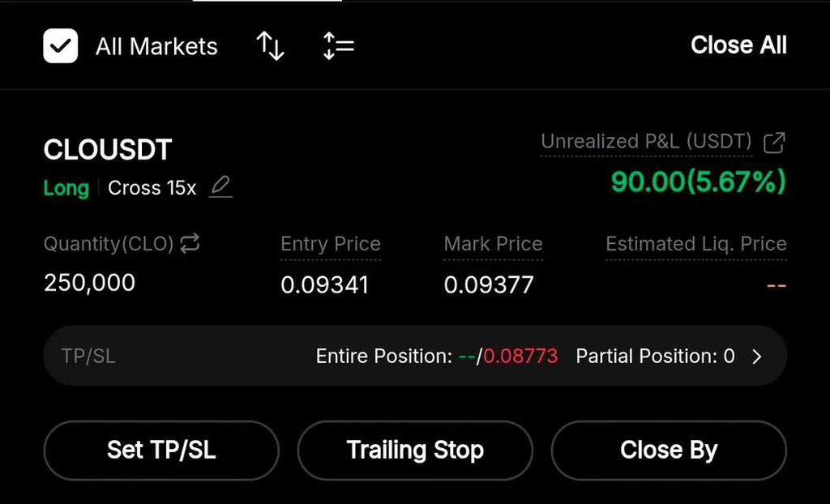This screenshot has height=504, width=830.
Task: Click the Quantity(CLO) label
Action: [x=109, y=244]
